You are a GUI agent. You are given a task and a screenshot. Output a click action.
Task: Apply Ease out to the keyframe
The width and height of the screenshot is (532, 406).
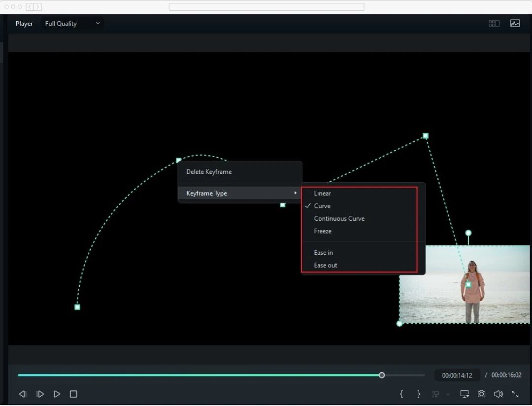(x=326, y=265)
